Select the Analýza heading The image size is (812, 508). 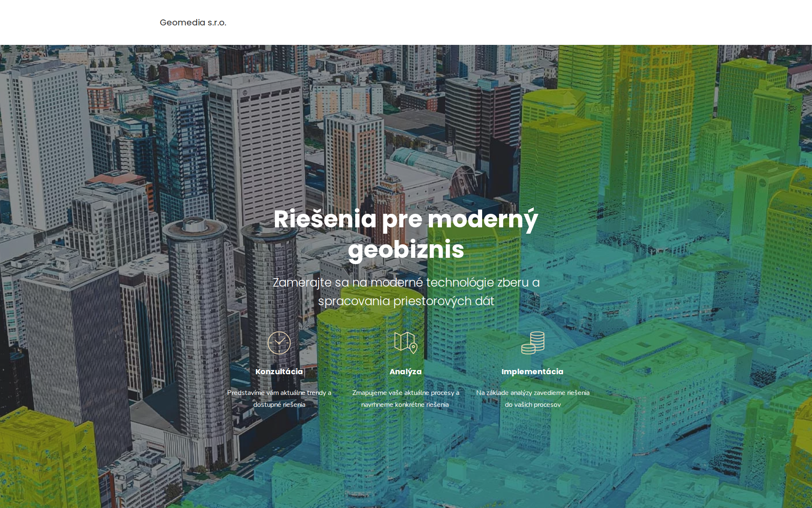pyautogui.click(x=406, y=372)
